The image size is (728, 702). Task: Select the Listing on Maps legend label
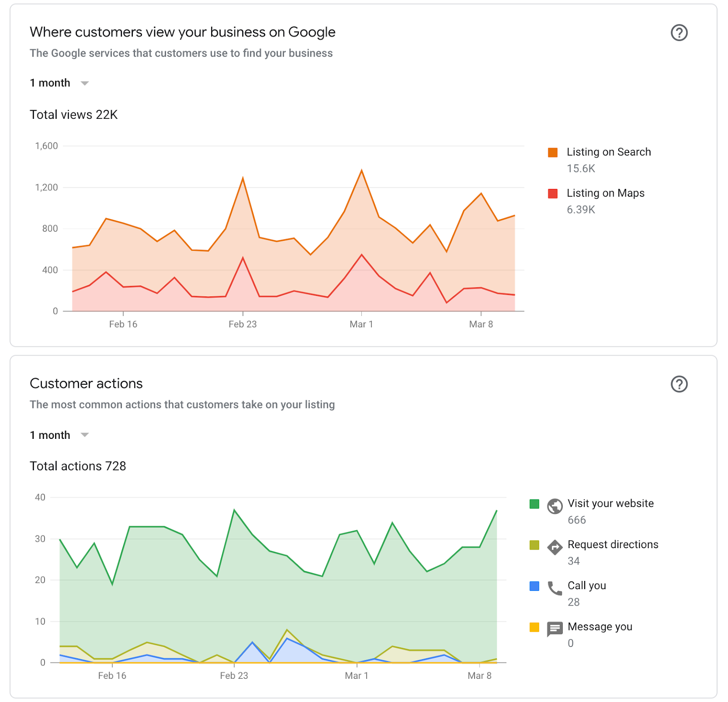tap(605, 193)
